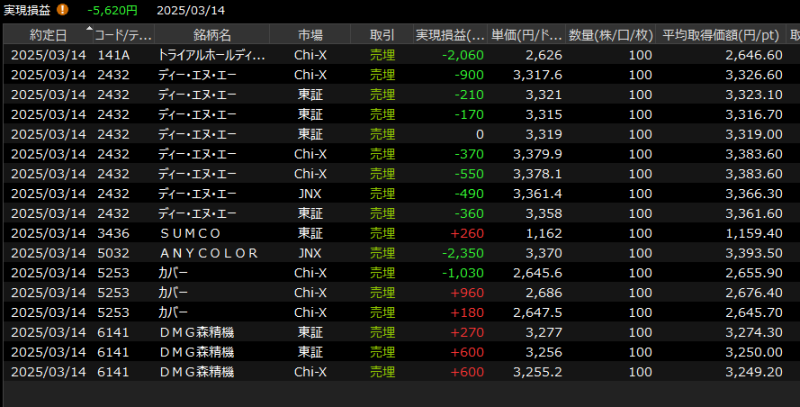The height and width of the screenshot is (407, 800).
Task: Click average cost 1,159.40 cell
Action: tap(754, 234)
